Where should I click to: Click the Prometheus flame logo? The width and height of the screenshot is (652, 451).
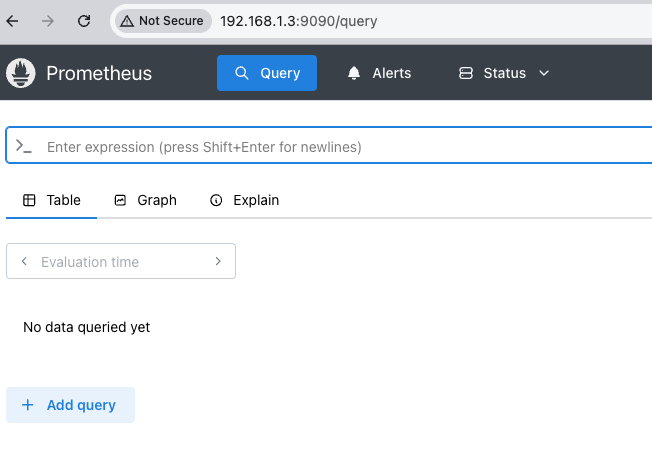coord(21,73)
